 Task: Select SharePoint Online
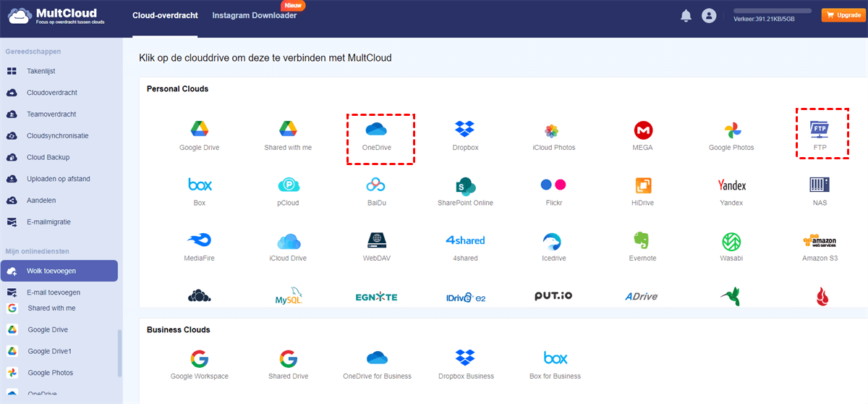coord(465,192)
